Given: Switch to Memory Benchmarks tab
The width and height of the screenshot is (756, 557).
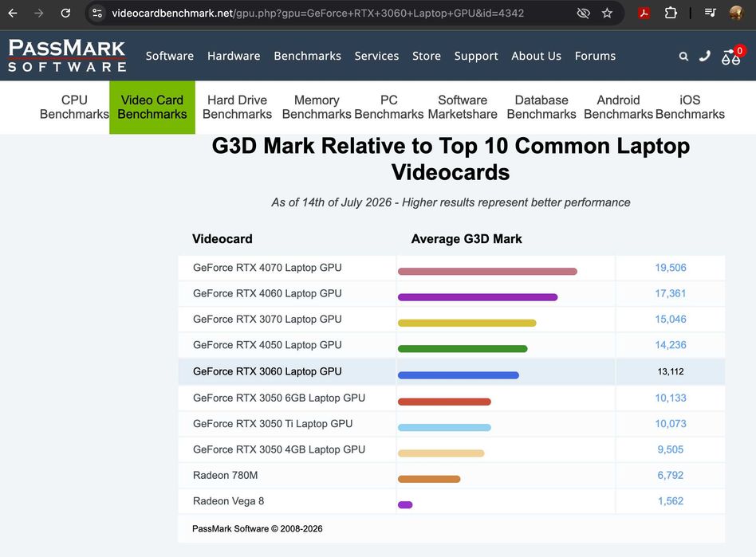Looking at the screenshot, I should pyautogui.click(x=317, y=107).
